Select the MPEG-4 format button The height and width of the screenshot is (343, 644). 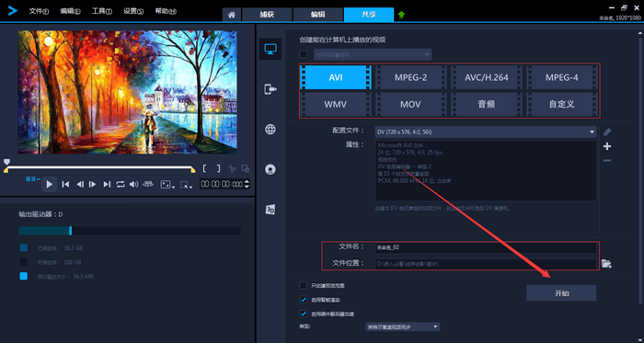click(x=562, y=77)
